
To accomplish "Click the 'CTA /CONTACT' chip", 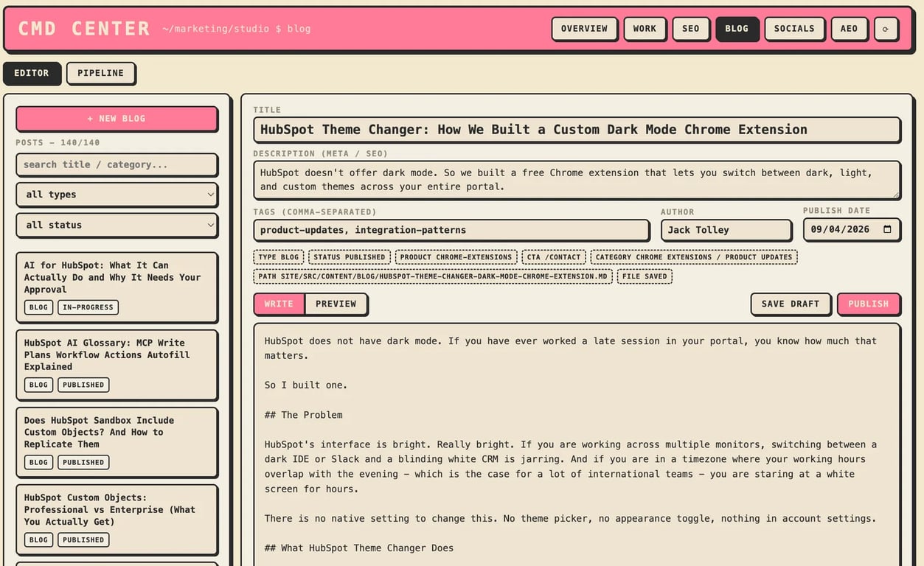I will tap(554, 257).
